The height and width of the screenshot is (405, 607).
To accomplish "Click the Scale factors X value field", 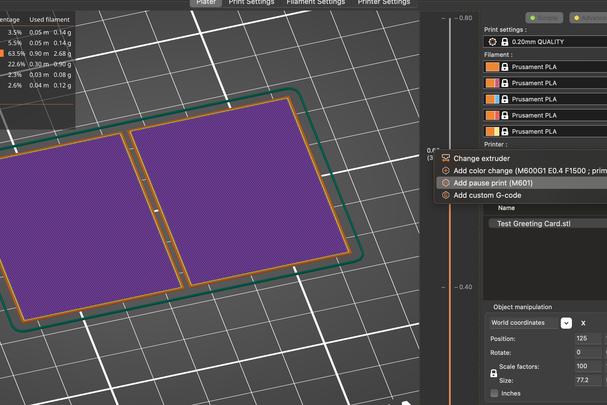I will coord(588,366).
